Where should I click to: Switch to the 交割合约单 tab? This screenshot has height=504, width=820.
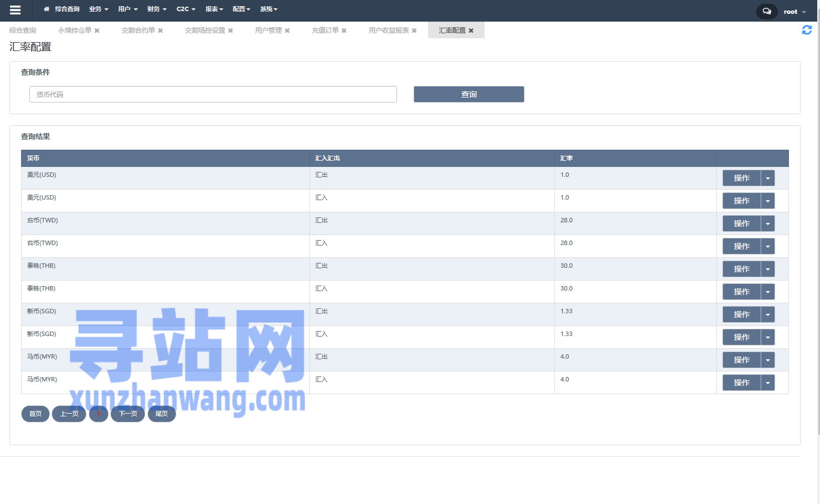[138, 30]
